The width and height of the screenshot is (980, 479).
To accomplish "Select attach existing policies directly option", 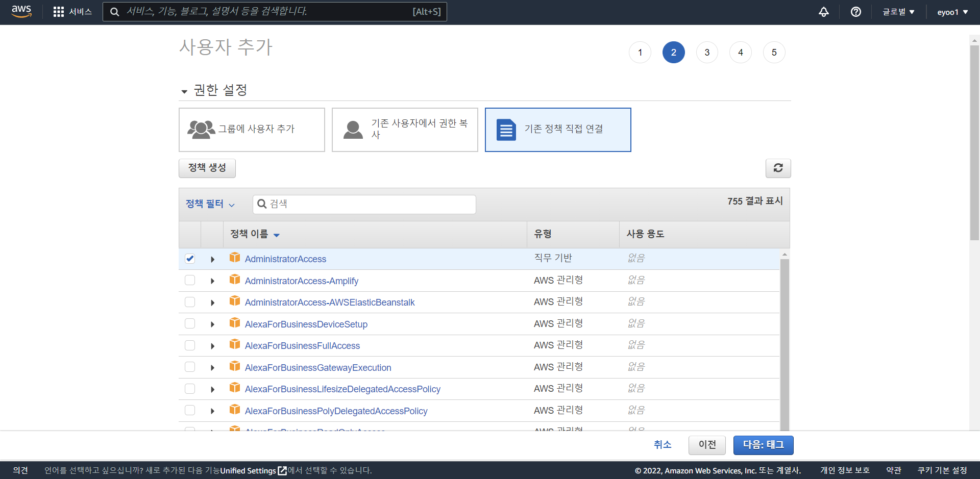I will (x=558, y=130).
